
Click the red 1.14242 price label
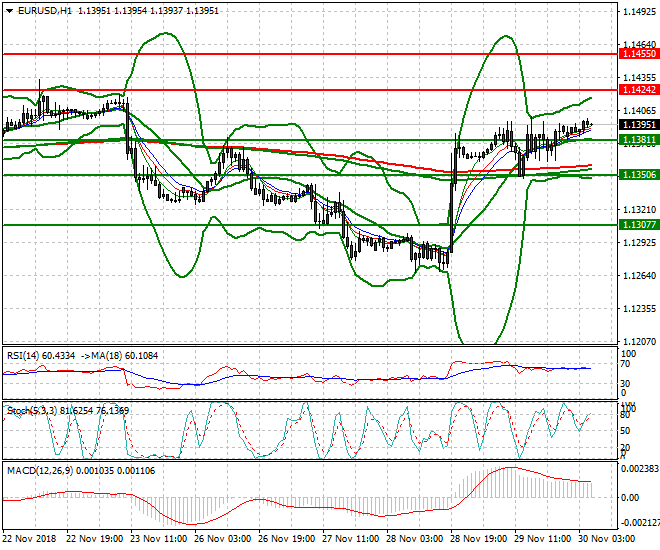[x=636, y=90]
